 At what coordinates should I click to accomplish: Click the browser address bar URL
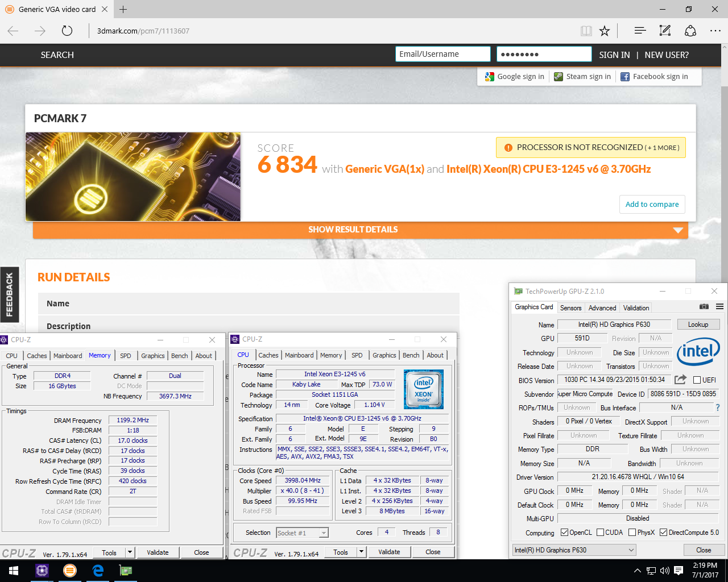tap(143, 31)
